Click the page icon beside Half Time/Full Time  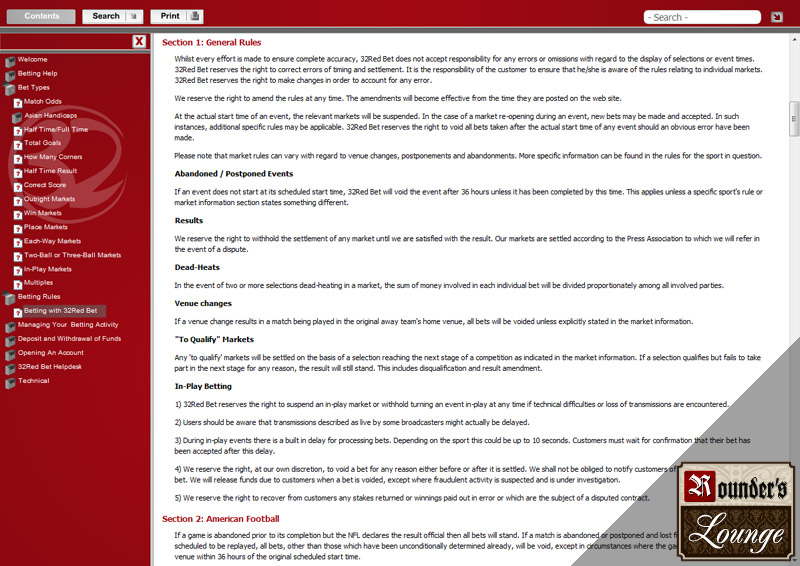point(17,132)
